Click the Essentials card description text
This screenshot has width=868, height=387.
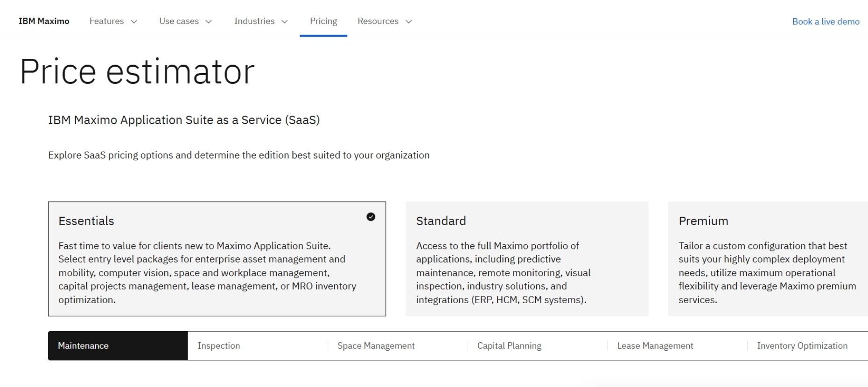(x=207, y=273)
